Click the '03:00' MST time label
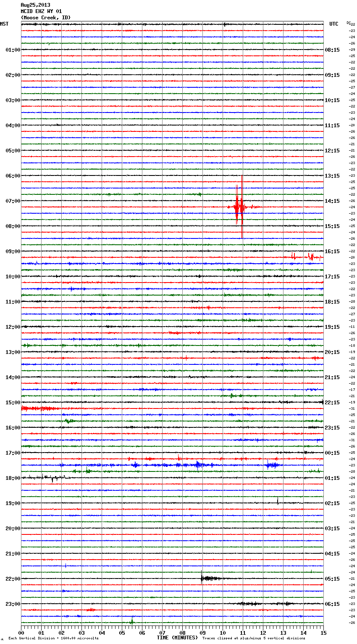 pyautogui.click(x=13, y=100)
